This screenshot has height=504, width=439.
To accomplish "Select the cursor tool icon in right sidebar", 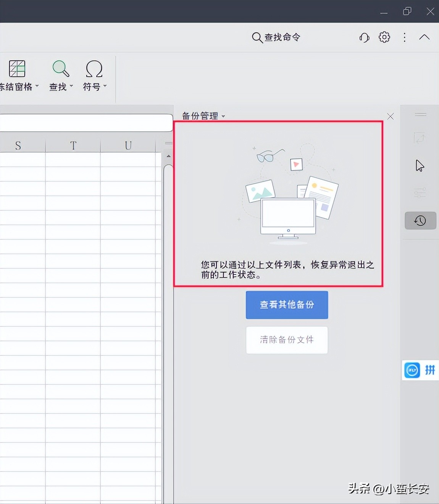I will (420, 166).
